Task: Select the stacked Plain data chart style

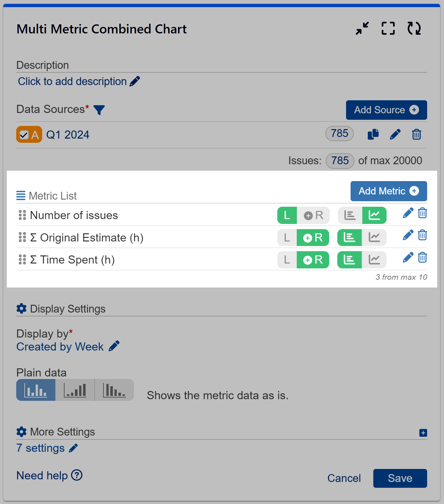Action: click(75, 390)
